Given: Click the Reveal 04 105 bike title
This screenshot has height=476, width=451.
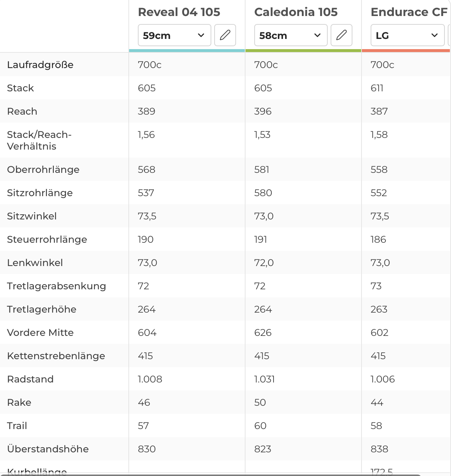Looking at the screenshot, I should (x=179, y=12).
